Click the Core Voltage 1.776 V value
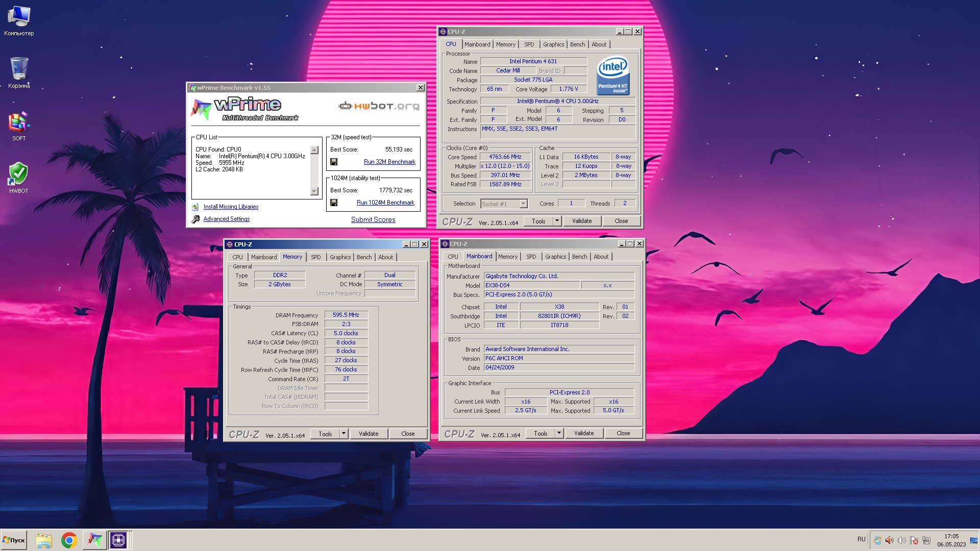 pyautogui.click(x=569, y=89)
